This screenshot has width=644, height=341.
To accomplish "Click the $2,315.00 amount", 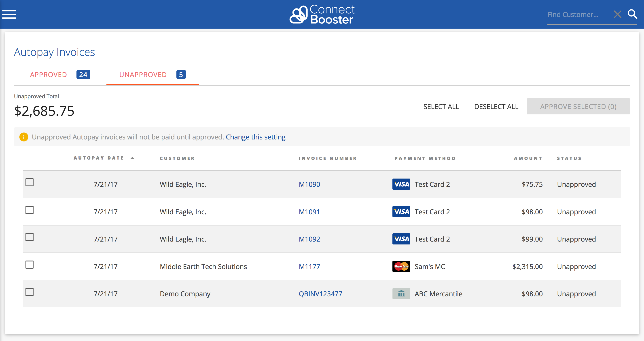I will pos(527,267).
